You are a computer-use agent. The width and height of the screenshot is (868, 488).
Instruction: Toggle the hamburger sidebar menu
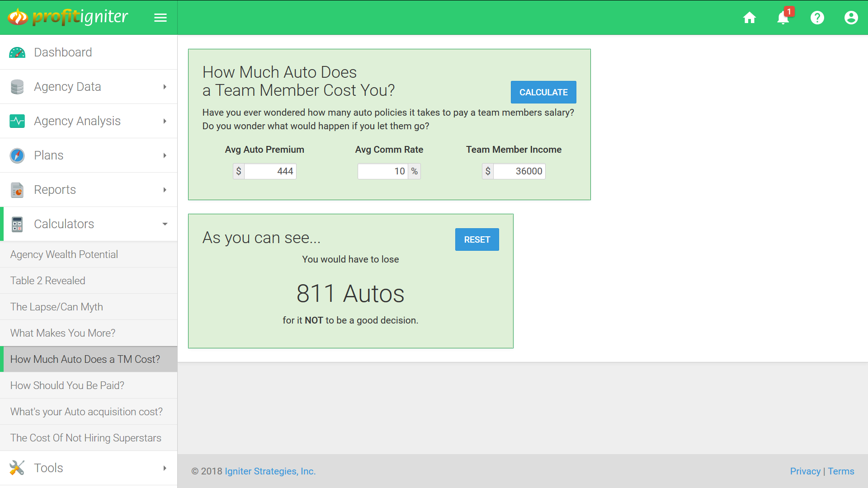[x=160, y=18]
